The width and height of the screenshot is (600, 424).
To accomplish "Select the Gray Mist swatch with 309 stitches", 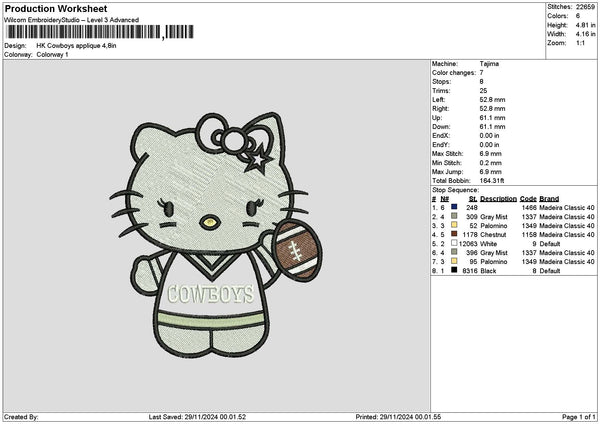I will 454,216.
